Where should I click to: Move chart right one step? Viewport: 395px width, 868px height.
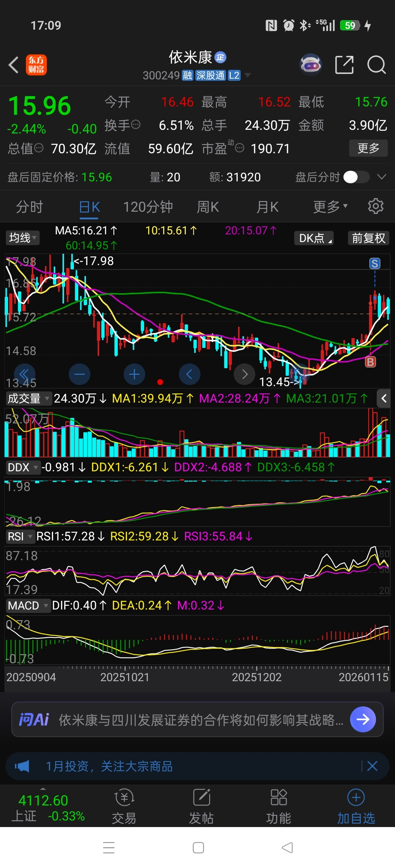(x=244, y=374)
